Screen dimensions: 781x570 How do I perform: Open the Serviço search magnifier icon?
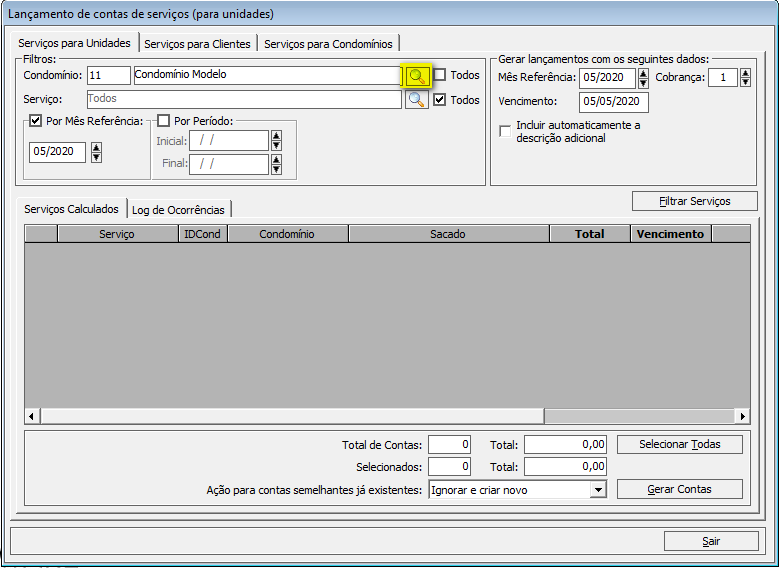pyautogui.click(x=416, y=100)
